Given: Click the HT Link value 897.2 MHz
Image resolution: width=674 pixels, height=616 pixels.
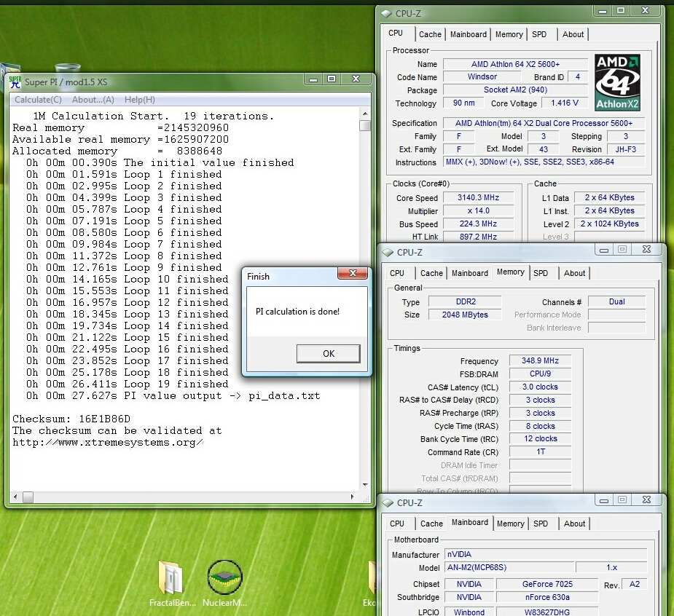Looking at the screenshot, I should [478, 237].
